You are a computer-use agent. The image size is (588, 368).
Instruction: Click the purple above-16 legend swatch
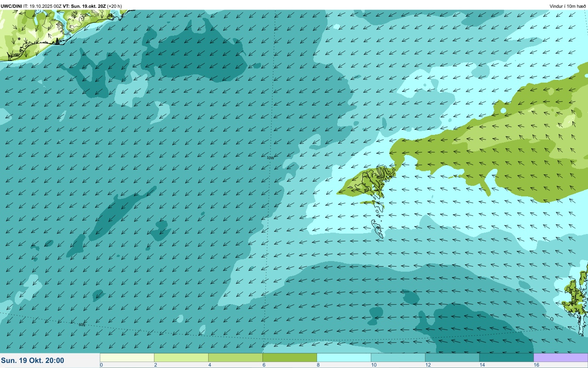pos(561,357)
